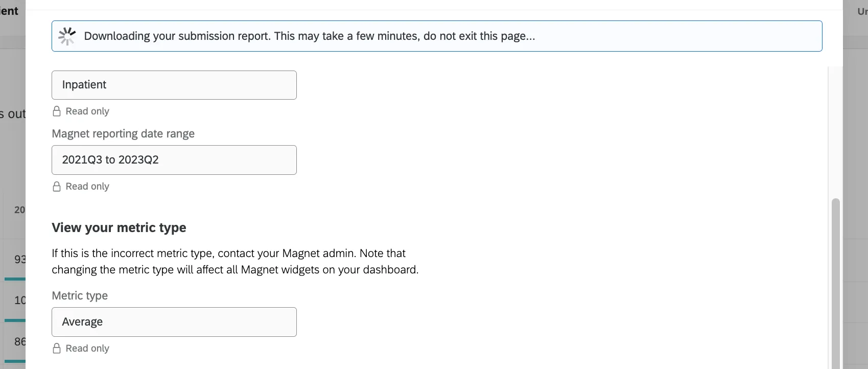Click the Magnet admin note paragraph
Screen dimensions: 868x369
pyautogui.click(x=235, y=262)
